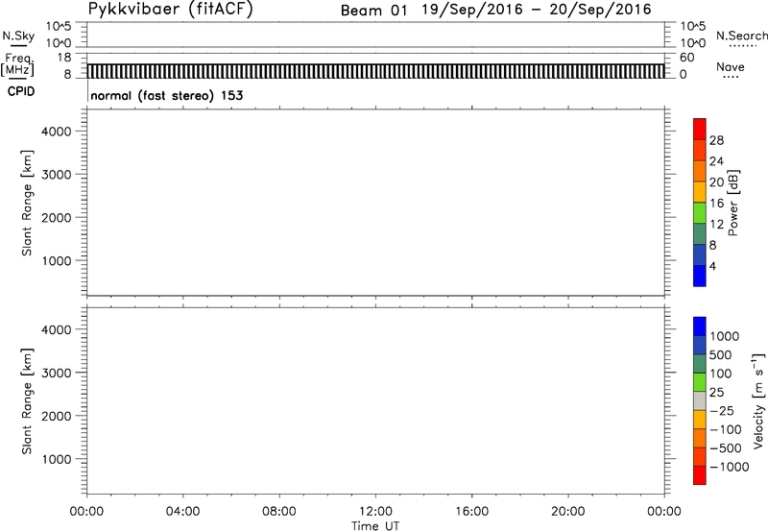This screenshot has height=532, width=768.
Task: Click the Power colorbar value 28
Action: coord(716,140)
